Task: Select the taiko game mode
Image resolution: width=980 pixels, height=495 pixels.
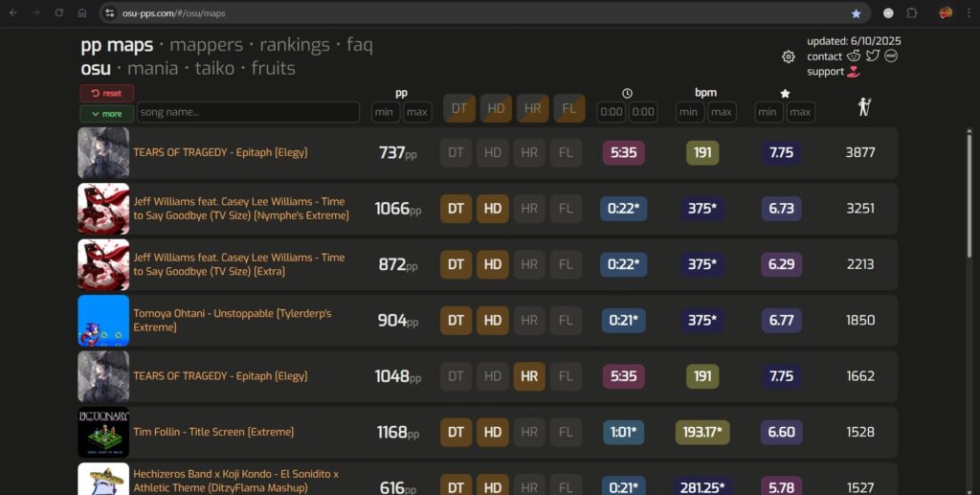Action: pos(214,68)
